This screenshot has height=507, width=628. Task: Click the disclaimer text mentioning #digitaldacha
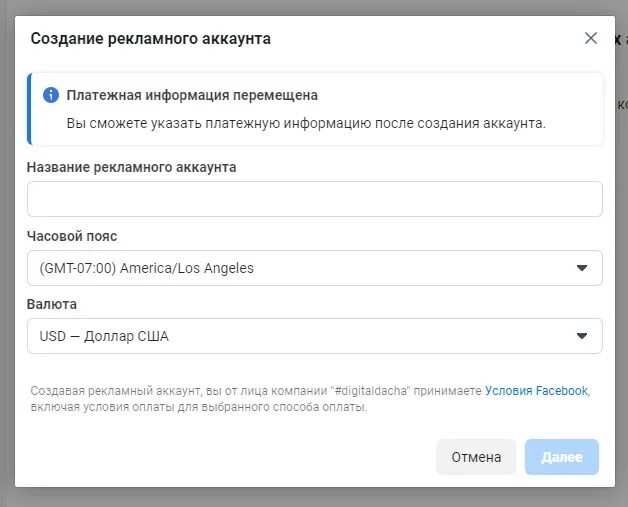click(x=250, y=391)
